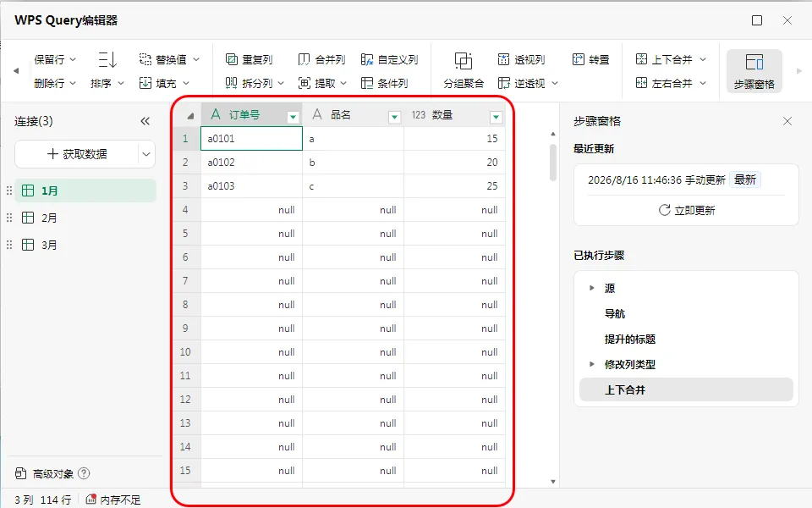This screenshot has height=508, width=812.
Task: Click the 拆分列 icon
Action: point(232,83)
